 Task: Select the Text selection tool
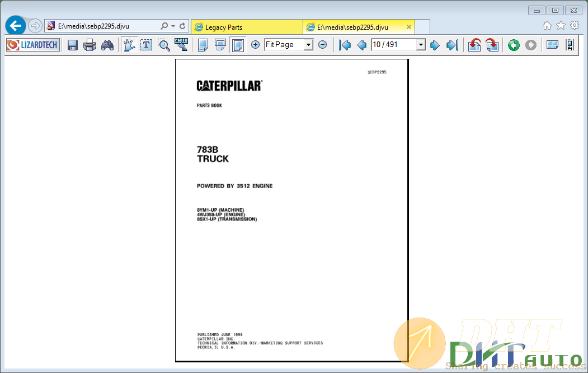[x=146, y=45]
